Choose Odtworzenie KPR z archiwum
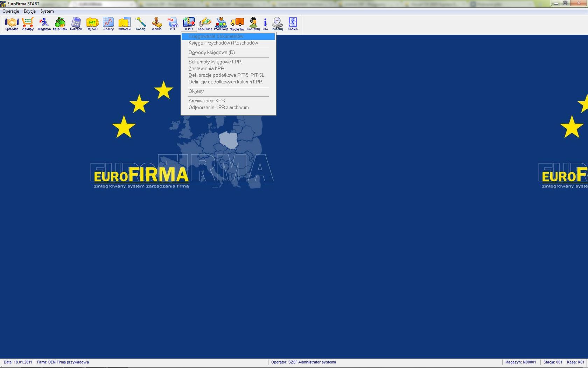Viewport: 588px width, 368px height. click(x=228, y=108)
